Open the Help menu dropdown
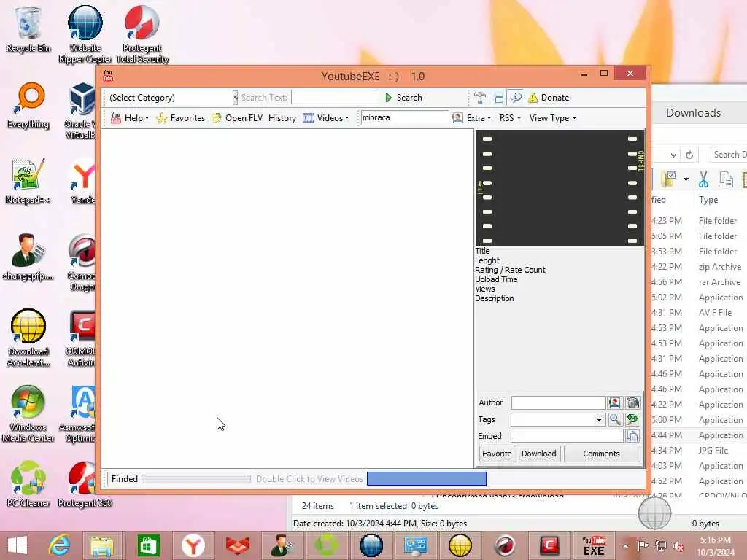 pyautogui.click(x=130, y=118)
